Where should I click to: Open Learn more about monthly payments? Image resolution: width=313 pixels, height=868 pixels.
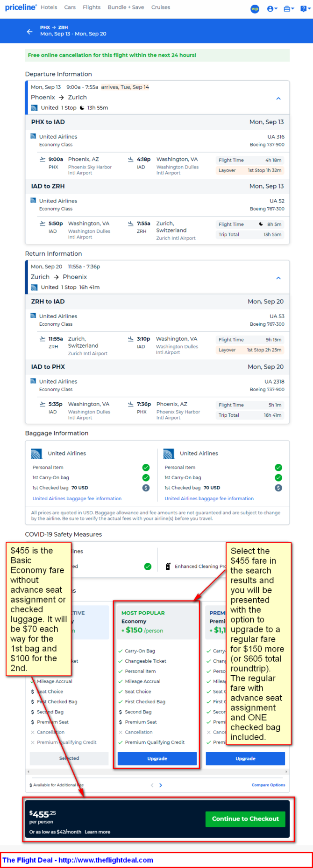click(x=97, y=832)
